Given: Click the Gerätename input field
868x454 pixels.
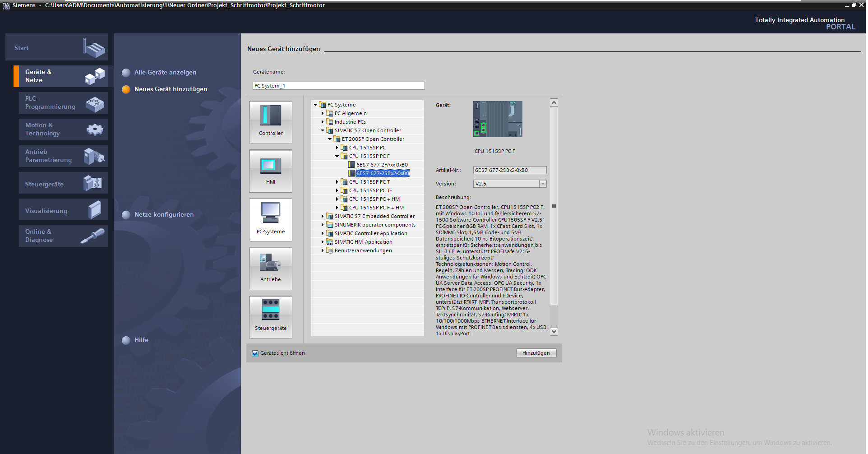Looking at the screenshot, I should [338, 86].
